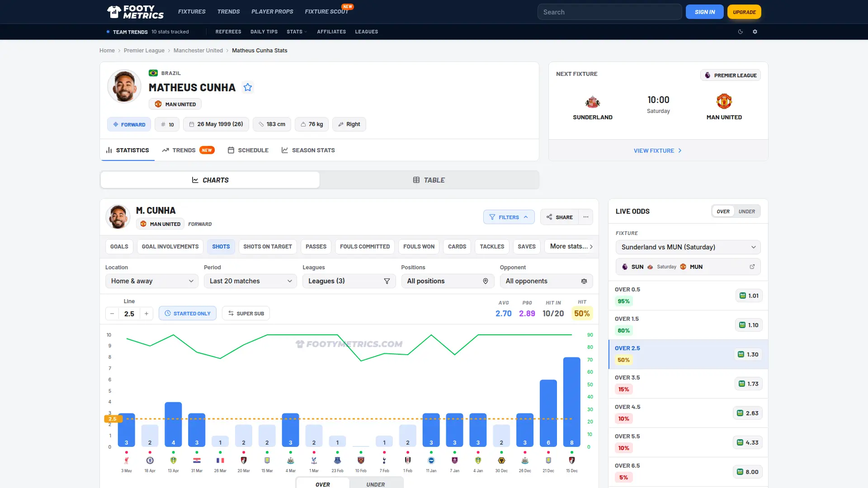
Task: Open Fixture Scout in top navigation
Action: (326, 12)
